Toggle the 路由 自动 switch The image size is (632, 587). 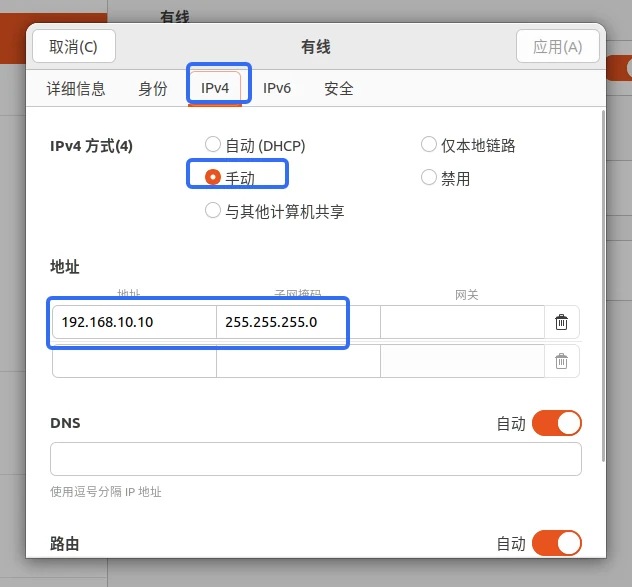(557, 543)
